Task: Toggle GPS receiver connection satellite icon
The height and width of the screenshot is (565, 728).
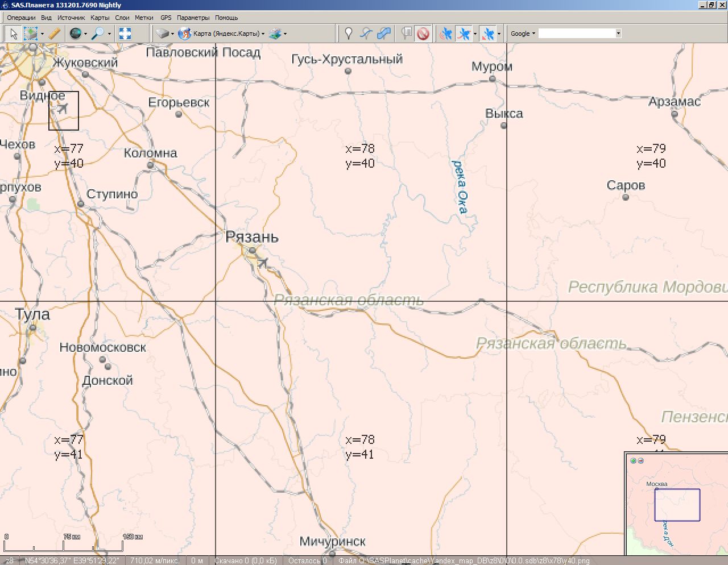Action: click(x=446, y=34)
